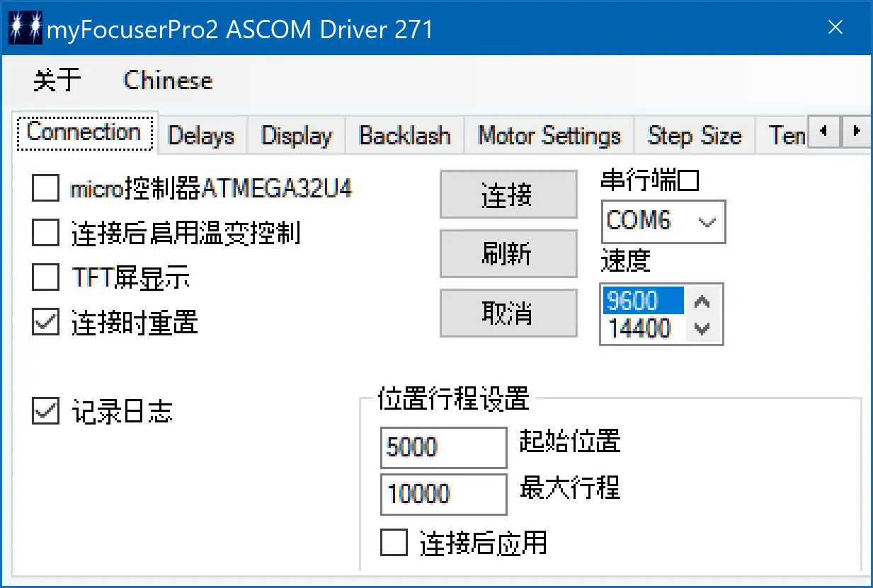Click the myFocuserPro2 app icon in title bar
873x588 pixels.
[x=25, y=28]
